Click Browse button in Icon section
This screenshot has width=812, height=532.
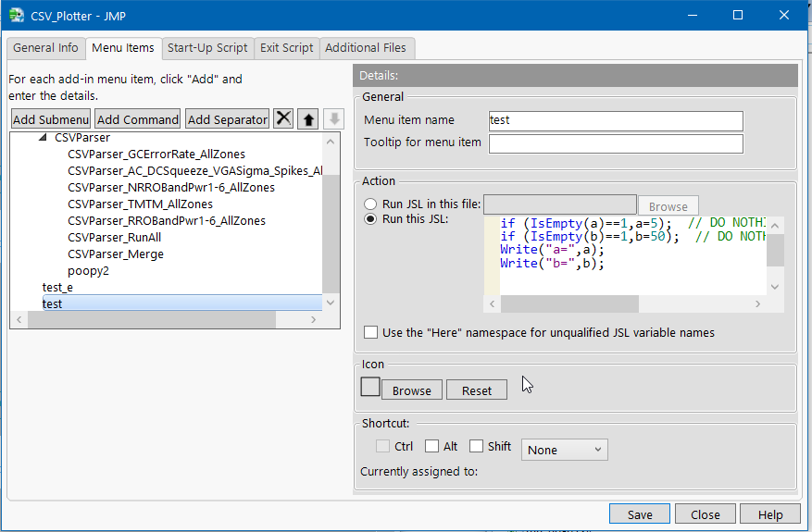[x=412, y=390]
